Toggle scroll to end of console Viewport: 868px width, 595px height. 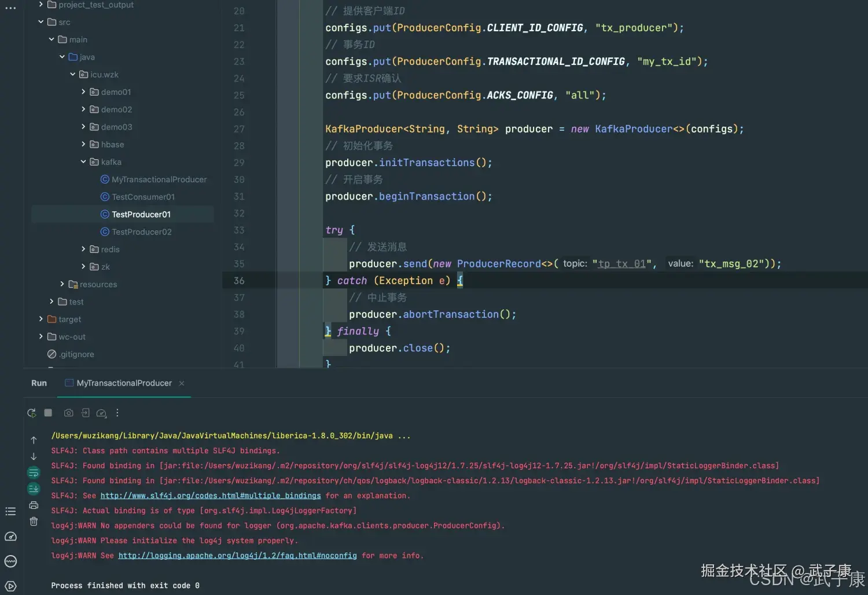pyautogui.click(x=34, y=489)
